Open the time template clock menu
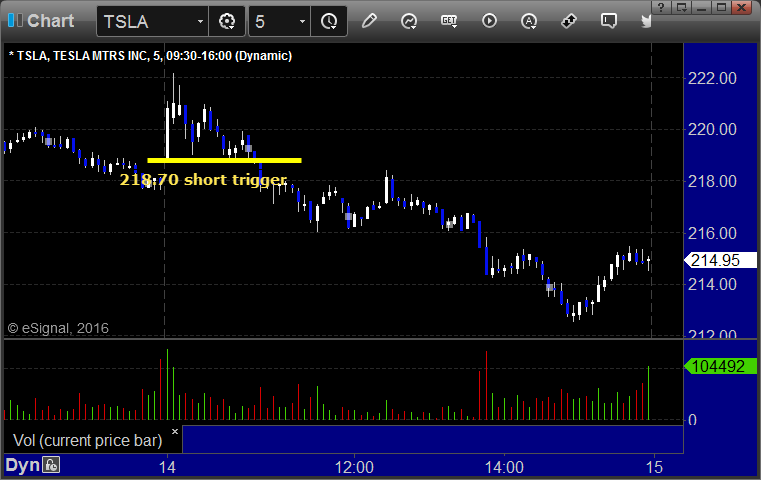Viewport: 761px width, 480px height. click(x=329, y=21)
